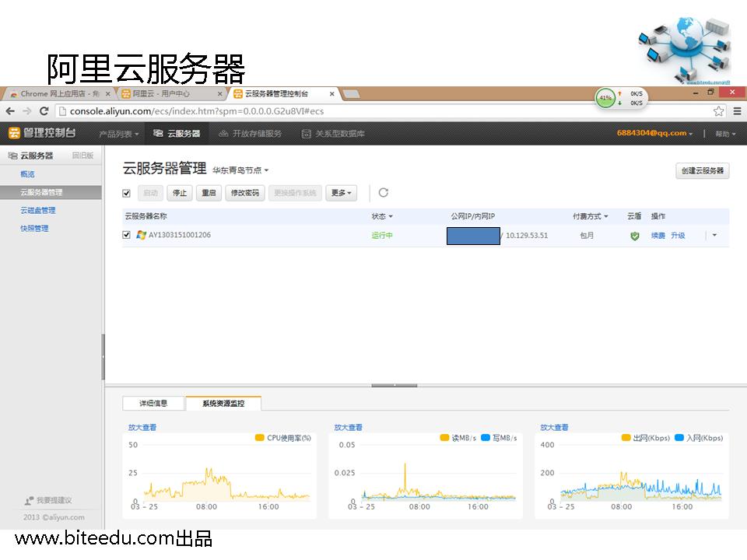This screenshot has height=560, width=747.
Task: Click the sidebar collapse handle
Action: click(103, 357)
